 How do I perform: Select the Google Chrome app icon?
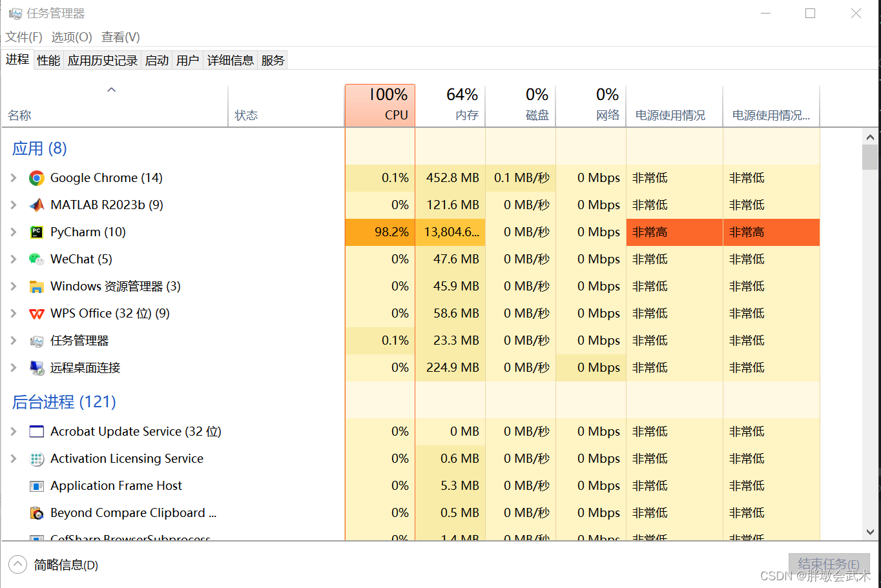[x=37, y=178]
